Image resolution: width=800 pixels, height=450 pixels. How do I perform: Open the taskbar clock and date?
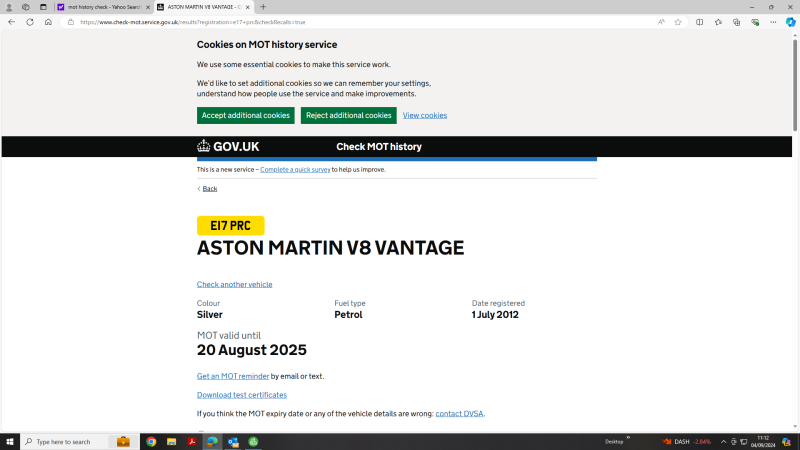(x=763, y=442)
